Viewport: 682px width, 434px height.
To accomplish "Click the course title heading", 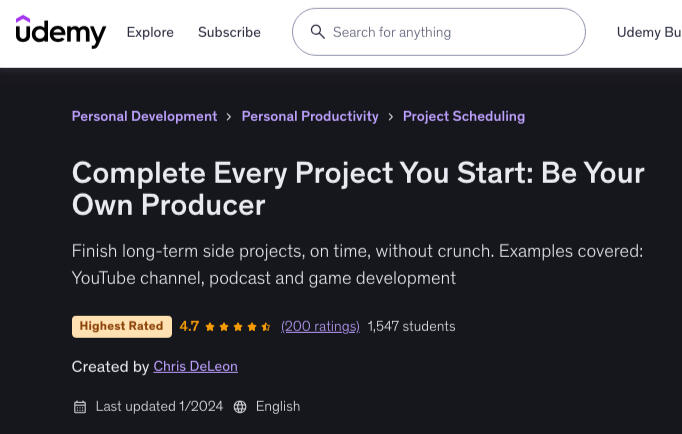I will (x=358, y=189).
